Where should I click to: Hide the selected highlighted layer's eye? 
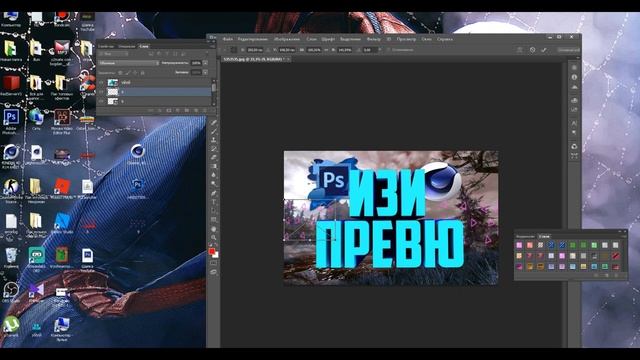click(102, 92)
